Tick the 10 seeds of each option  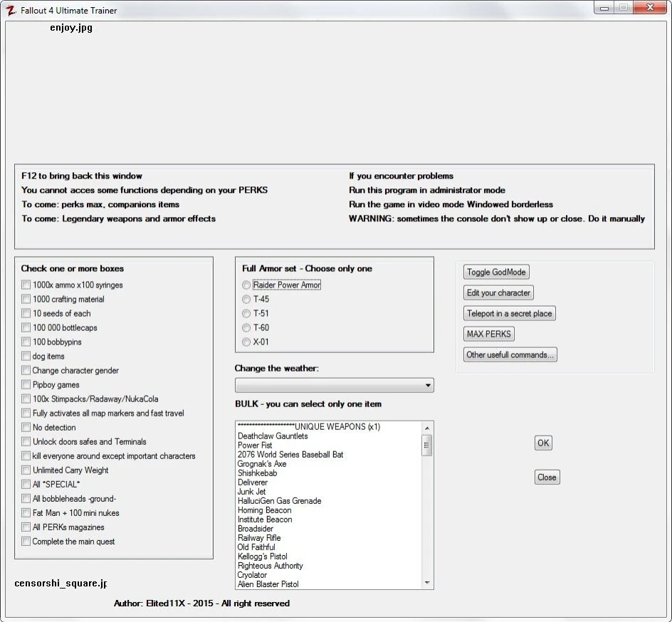point(26,313)
